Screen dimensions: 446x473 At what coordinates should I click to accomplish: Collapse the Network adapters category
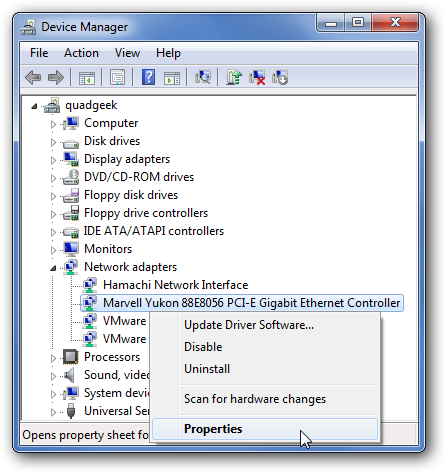(x=53, y=268)
